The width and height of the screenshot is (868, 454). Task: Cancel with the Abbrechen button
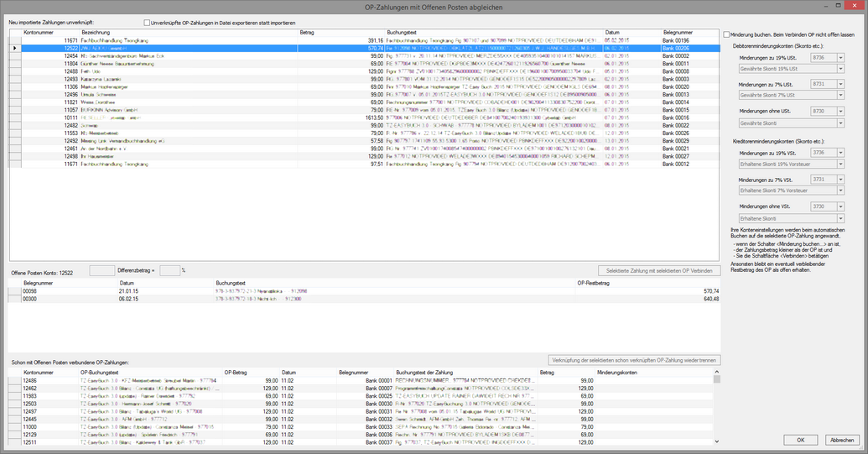(842, 440)
